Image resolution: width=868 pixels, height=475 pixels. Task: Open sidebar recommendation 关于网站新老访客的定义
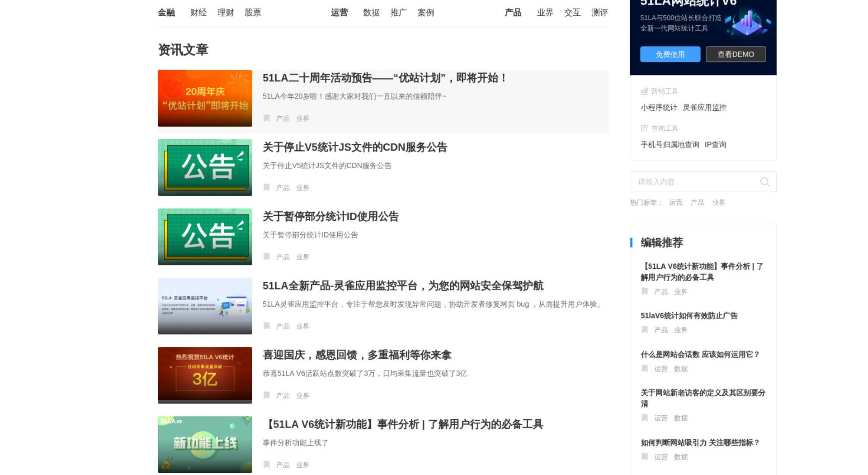pyautogui.click(x=703, y=398)
